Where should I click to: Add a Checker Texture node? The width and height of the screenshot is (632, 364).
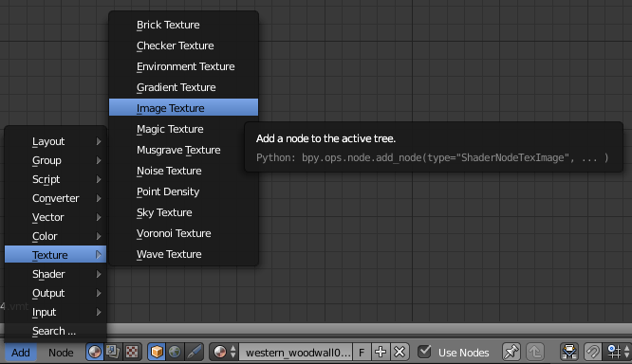coord(183,45)
